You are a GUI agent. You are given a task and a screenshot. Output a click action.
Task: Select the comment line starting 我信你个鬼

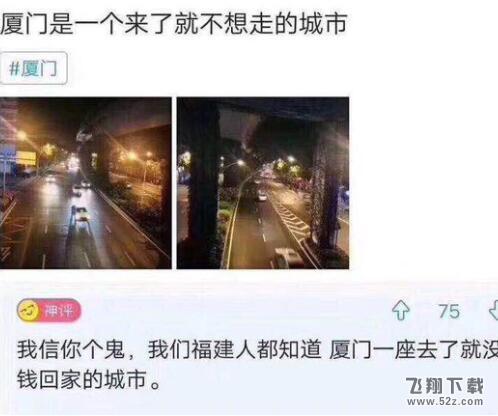[x=257, y=350]
